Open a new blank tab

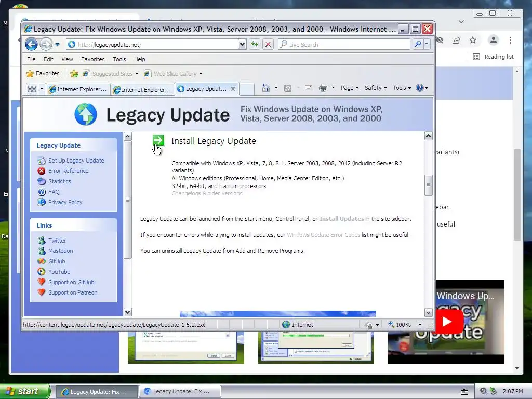pyautogui.click(x=247, y=89)
